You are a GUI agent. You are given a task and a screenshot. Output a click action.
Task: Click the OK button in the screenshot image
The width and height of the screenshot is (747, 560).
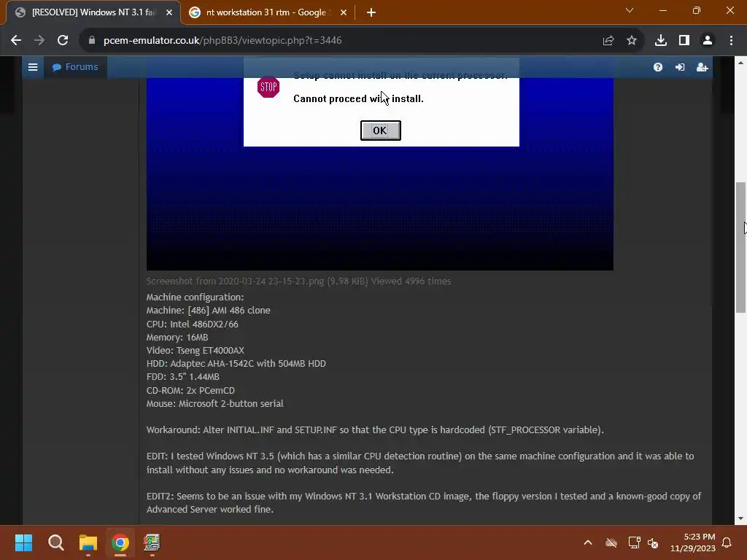(x=380, y=131)
